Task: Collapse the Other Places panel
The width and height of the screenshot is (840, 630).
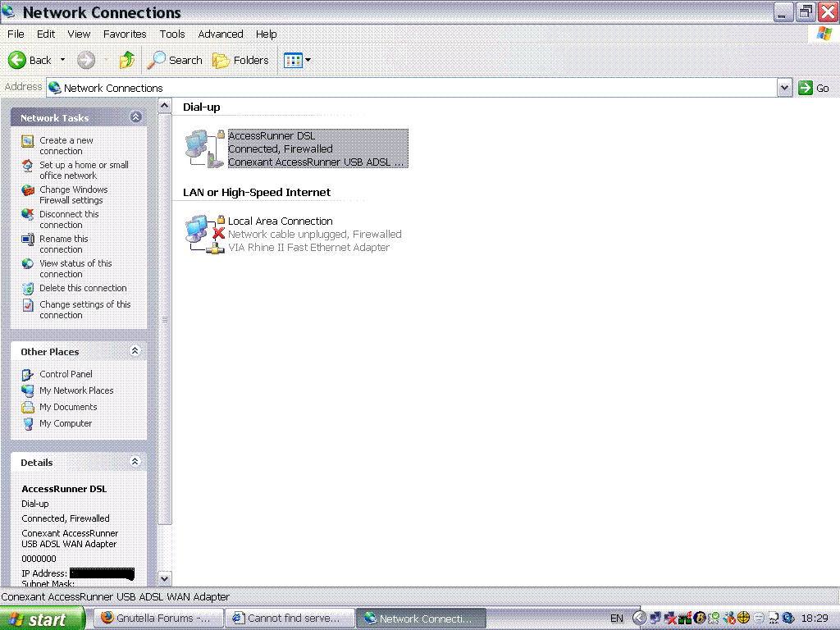Action: tap(136, 351)
